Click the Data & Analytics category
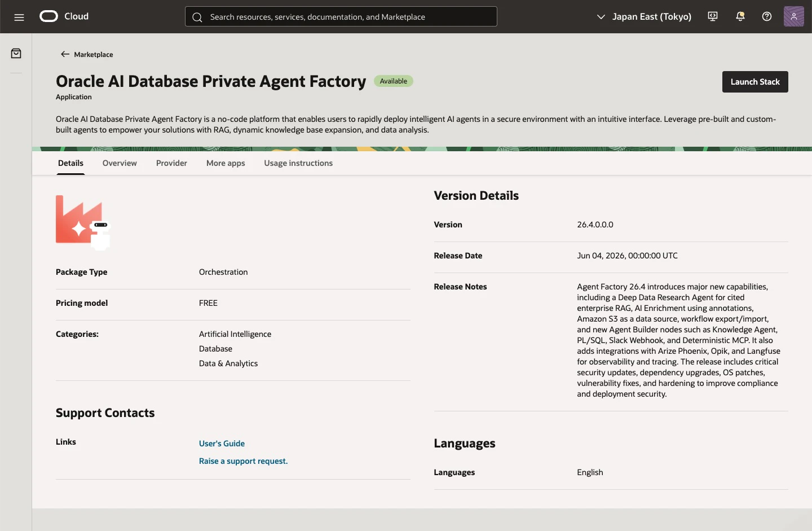The height and width of the screenshot is (531, 812). tap(228, 363)
